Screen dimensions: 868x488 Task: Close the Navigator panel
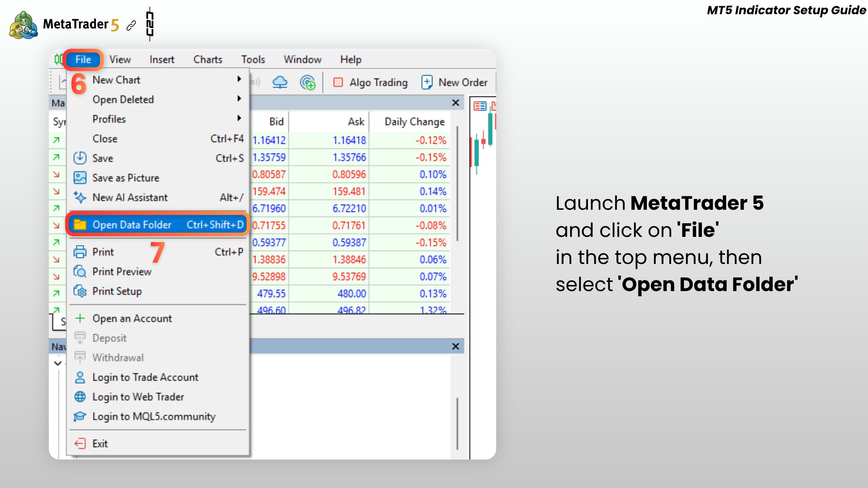[456, 346]
